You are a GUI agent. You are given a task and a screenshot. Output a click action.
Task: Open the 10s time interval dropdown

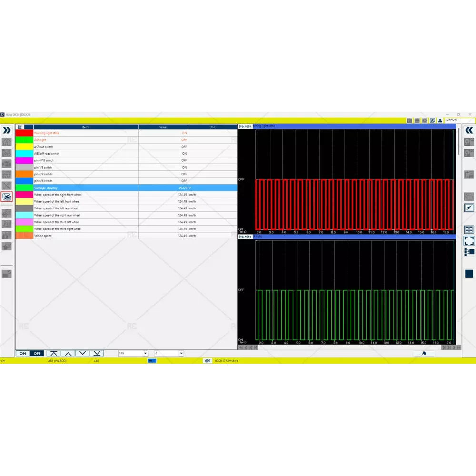[133, 353]
